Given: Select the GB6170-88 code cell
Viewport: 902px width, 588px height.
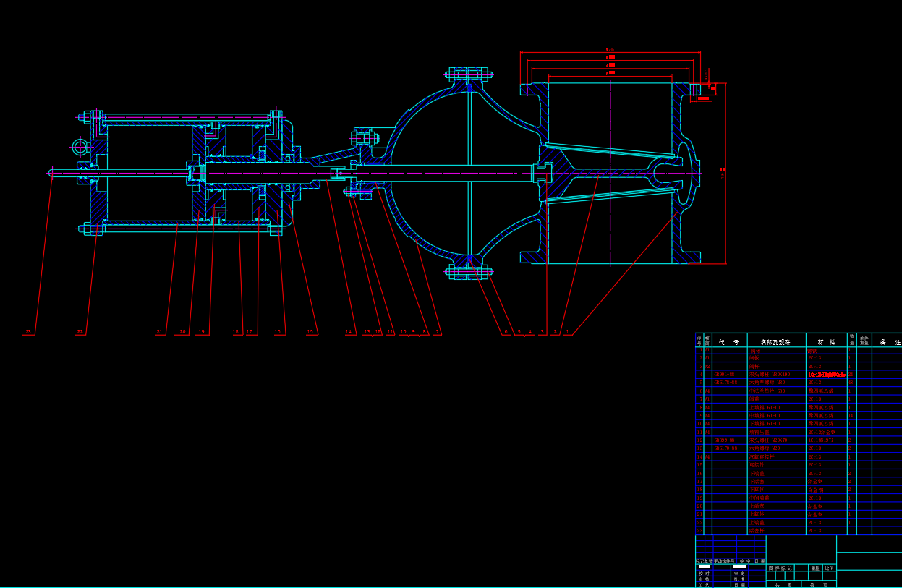Looking at the screenshot, I should point(726,448).
